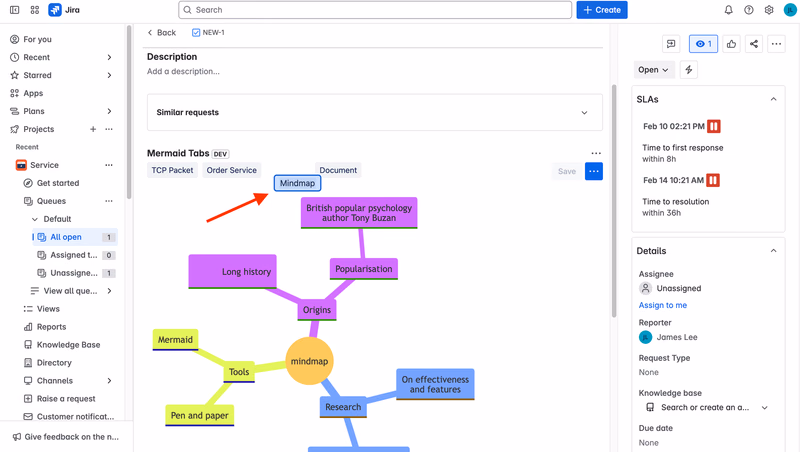The width and height of the screenshot is (800, 452).
Task: Click the lightning bolt automation icon
Action: 689,70
